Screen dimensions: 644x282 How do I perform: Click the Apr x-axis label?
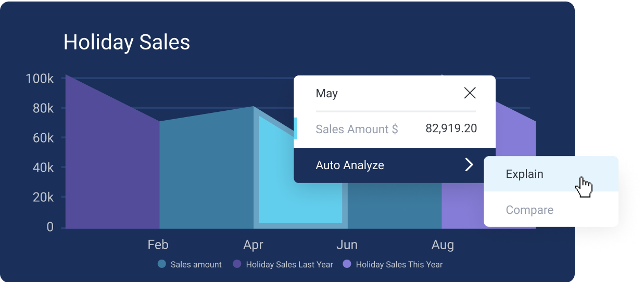tap(253, 245)
